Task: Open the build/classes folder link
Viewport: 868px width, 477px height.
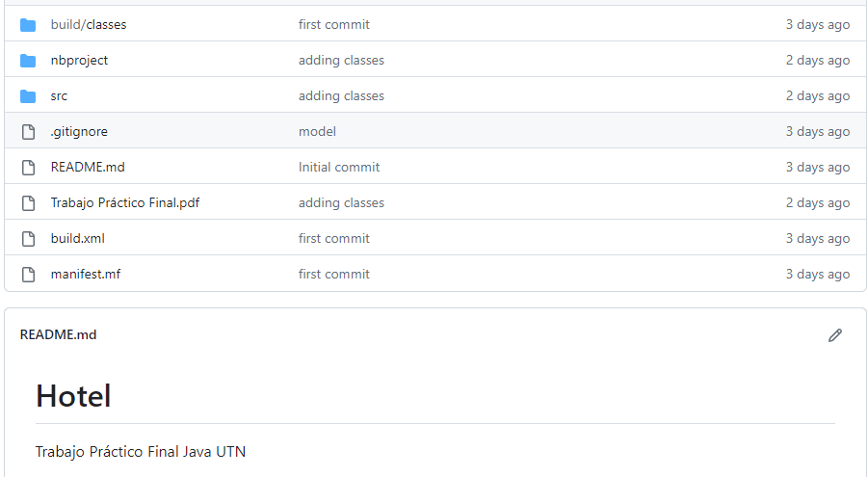Action: pos(89,25)
